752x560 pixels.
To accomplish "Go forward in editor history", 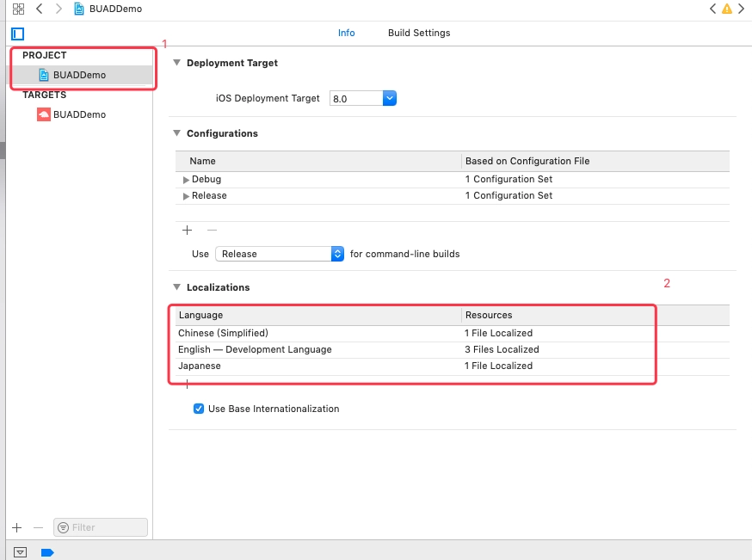I will (59, 9).
